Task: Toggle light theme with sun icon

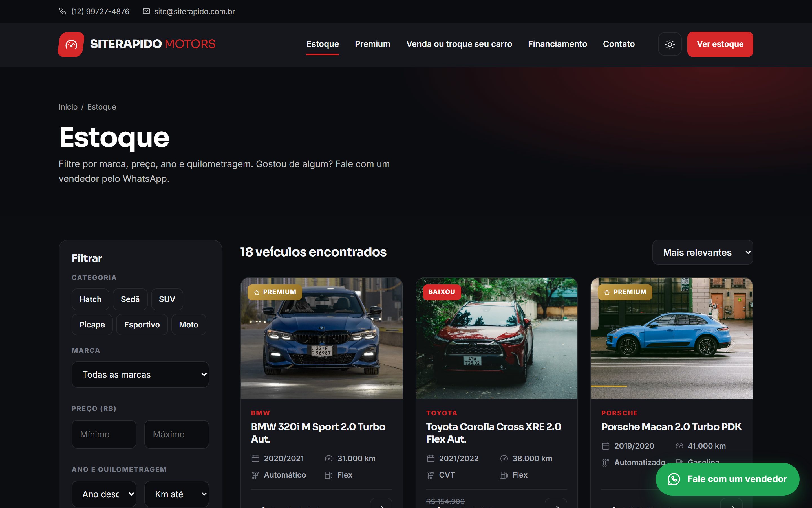Action: coord(670,44)
